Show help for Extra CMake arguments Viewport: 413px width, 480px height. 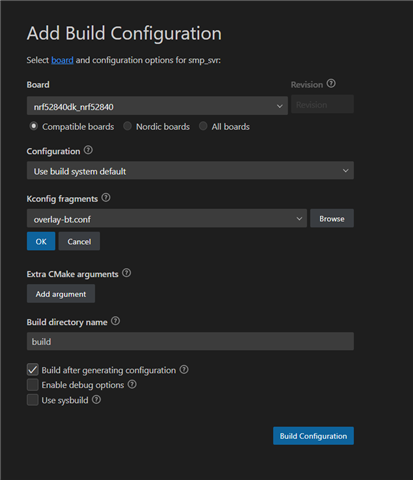tap(126, 273)
